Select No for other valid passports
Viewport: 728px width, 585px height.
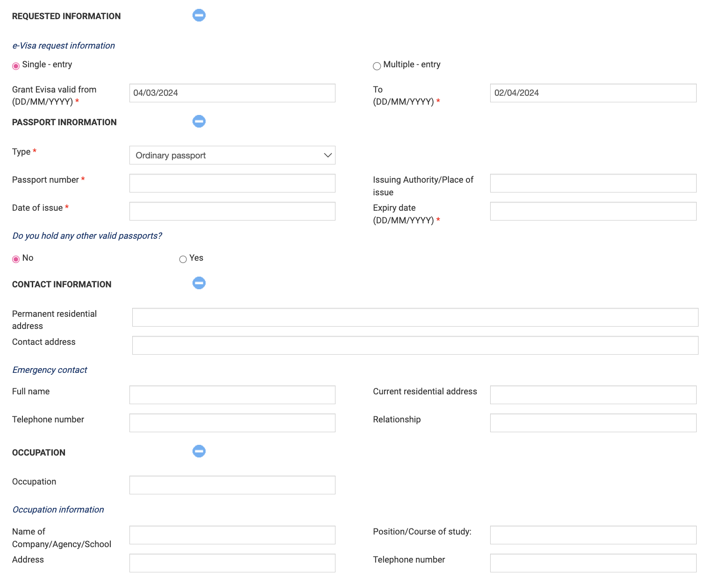16,259
